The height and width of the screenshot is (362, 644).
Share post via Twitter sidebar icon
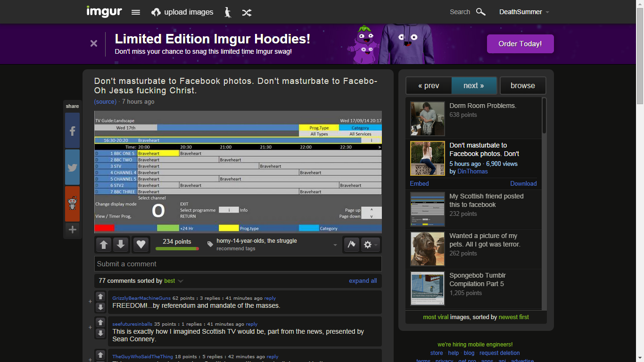[73, 167]
